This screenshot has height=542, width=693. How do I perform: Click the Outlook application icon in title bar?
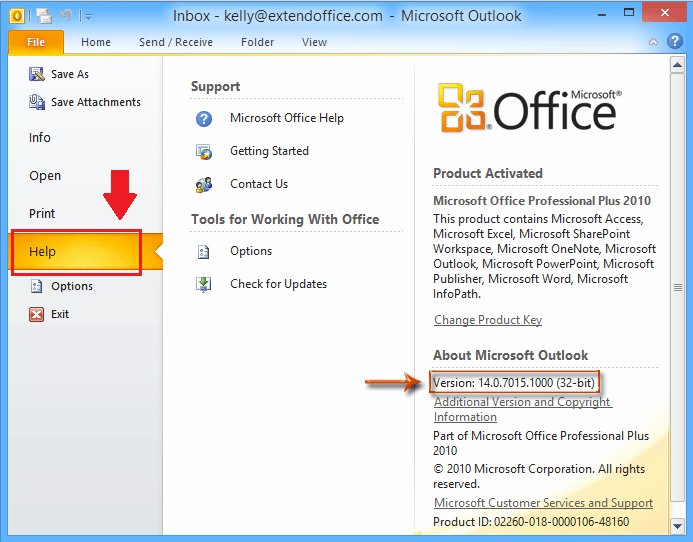click(16, 16)
